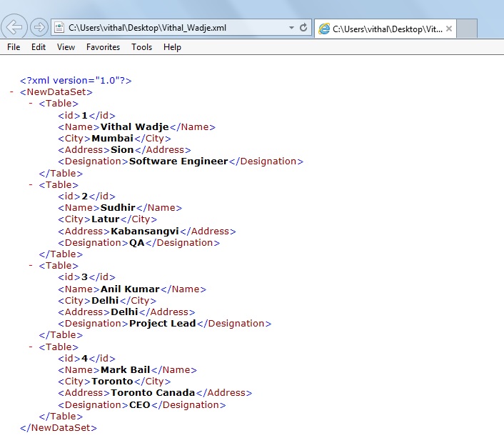
Task: Click the address Toronto Canada
Action: pos(153,392)
